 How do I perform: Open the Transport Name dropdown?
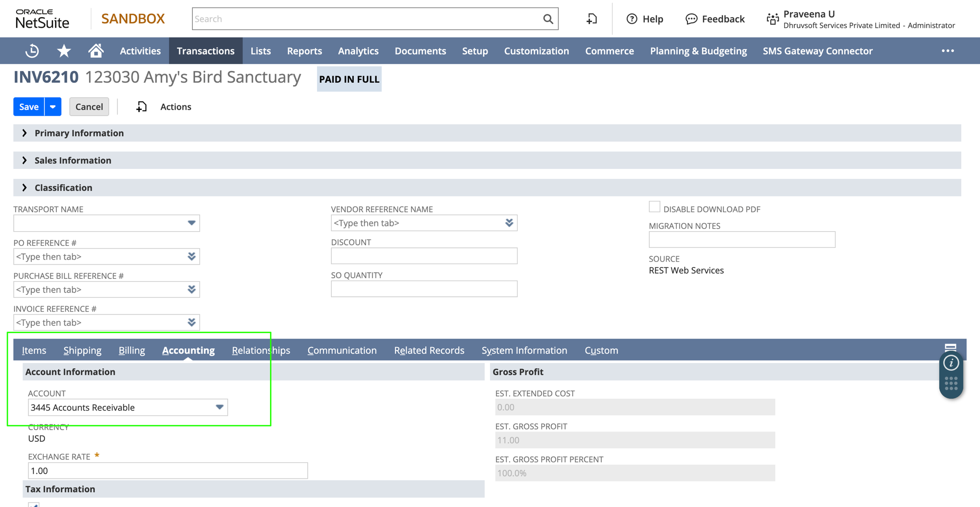click(x=192, y=223)
